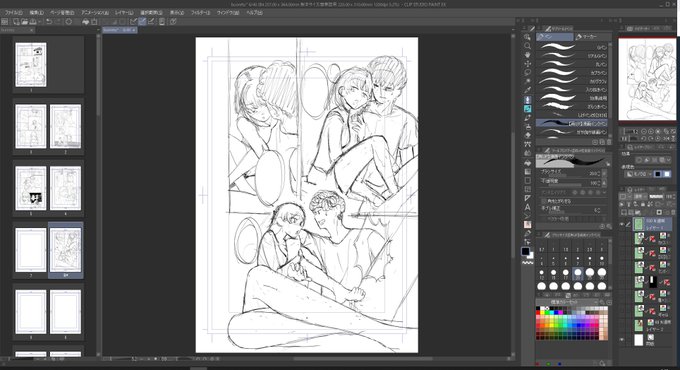Image resolution: width=680 pixels, height=370 pixels.
Task: Open the フィルター menu
Action: pos(200,13)
